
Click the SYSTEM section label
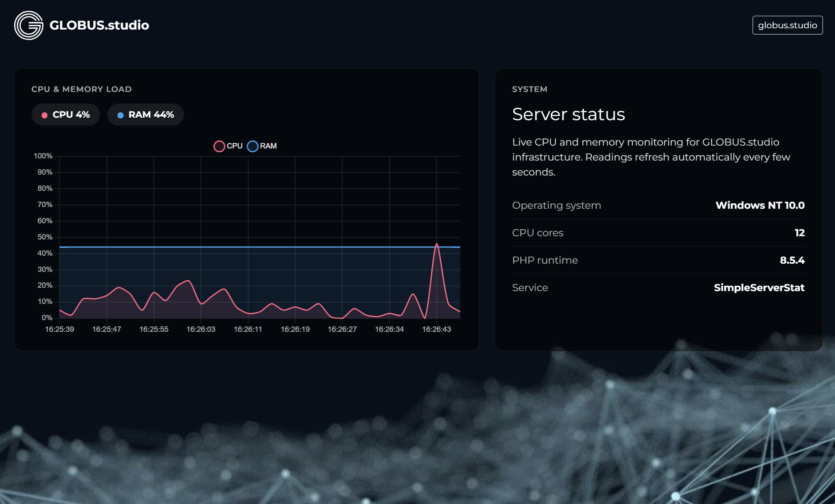[x=529, y=89]
